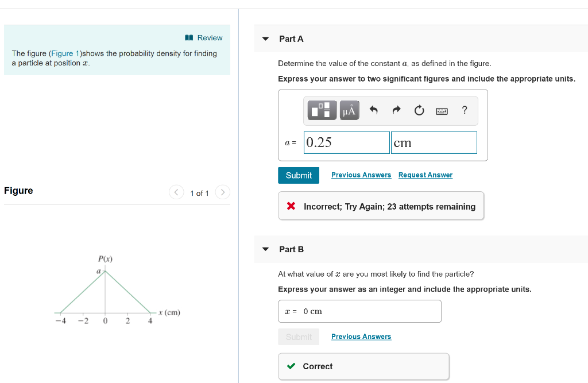Image resolution: width=588 pixels, height=383 pixels.
Task: Click the 'Figure' section heading
Action: (18, 191)
